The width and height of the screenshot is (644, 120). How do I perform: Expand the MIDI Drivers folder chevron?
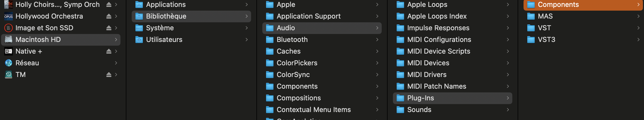pyautogui.click(x=508, y=75)
